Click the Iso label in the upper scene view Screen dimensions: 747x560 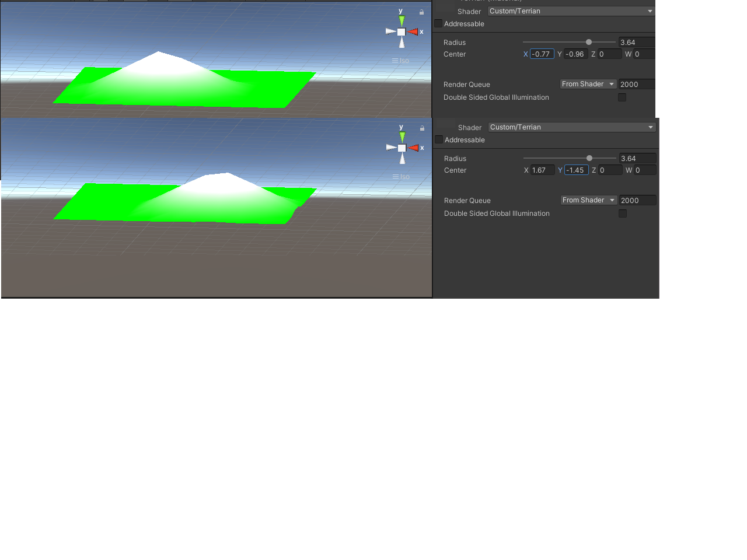point(404,61)
